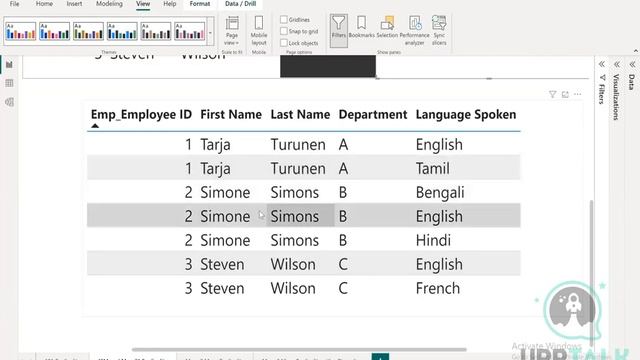The height and width of the screenshot is (360, 640).
Task: Expand the Filters pane
Action: tap(602, 64)
